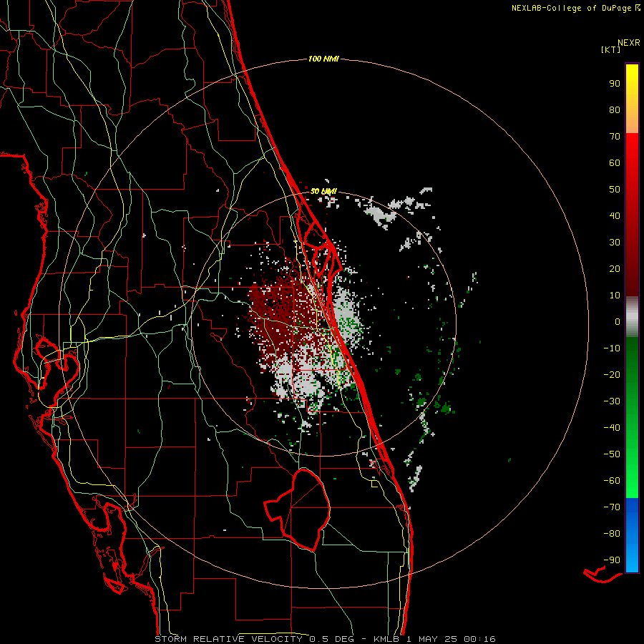Click the 60 value on velocity scale
Viewport: 644px width, 644px height.
pos(615,163)
